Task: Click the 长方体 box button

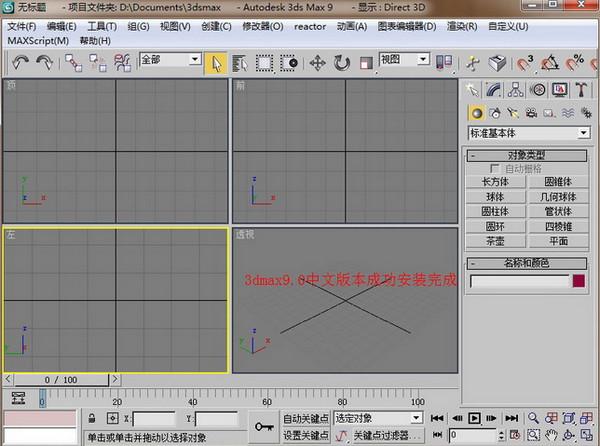Action: [x=496, y=182]
